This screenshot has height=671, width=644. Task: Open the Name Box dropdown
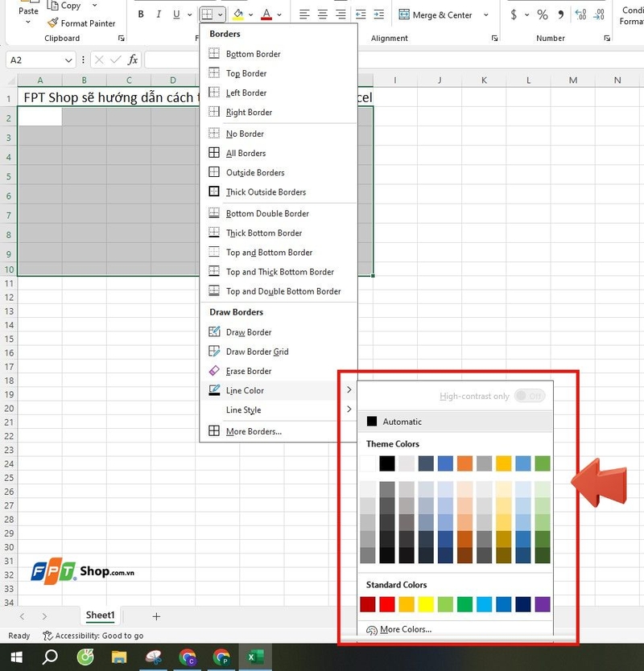tap(70, 60)
